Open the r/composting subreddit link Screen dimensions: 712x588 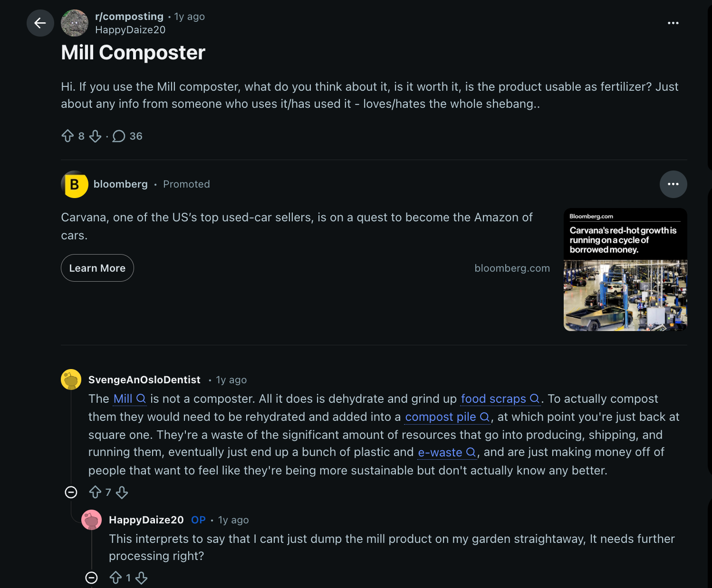point(129,17)
